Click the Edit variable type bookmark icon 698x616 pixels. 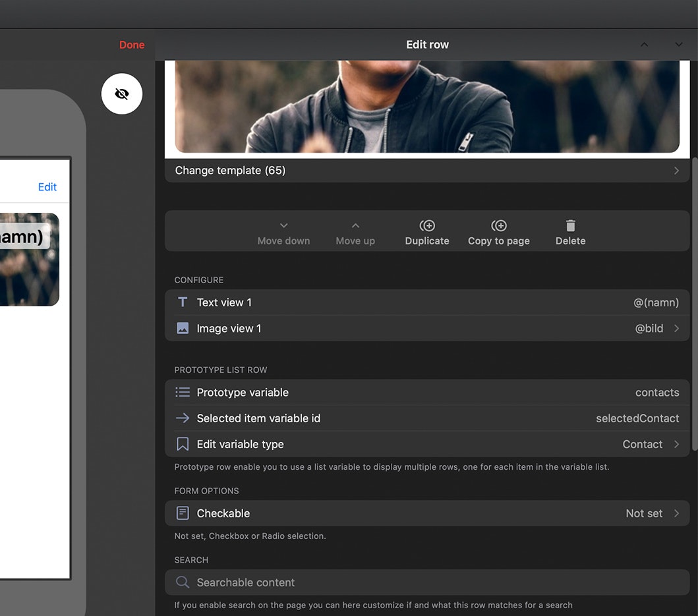point(182,444)
